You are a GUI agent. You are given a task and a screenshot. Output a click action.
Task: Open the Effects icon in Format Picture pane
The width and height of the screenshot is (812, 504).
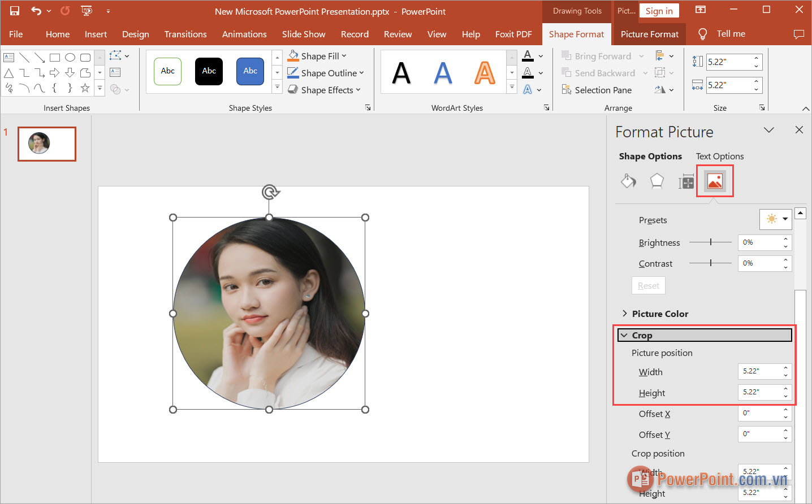(657, 181)
